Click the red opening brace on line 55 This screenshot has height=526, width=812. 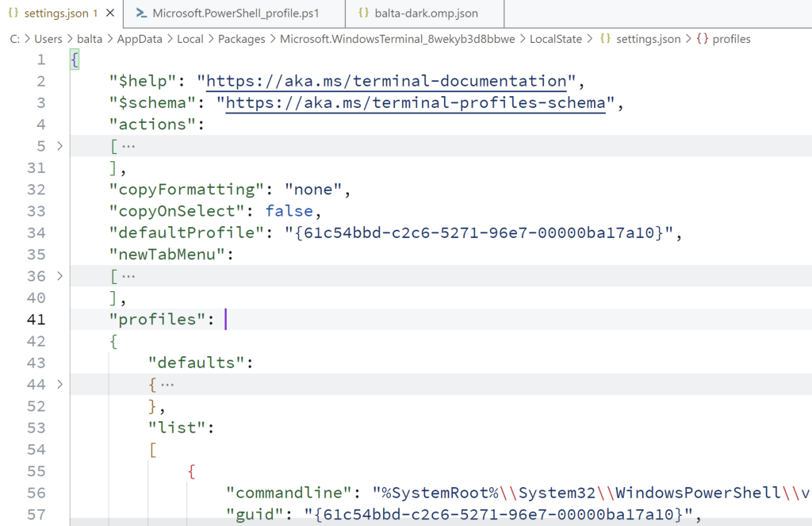point(192,471)
